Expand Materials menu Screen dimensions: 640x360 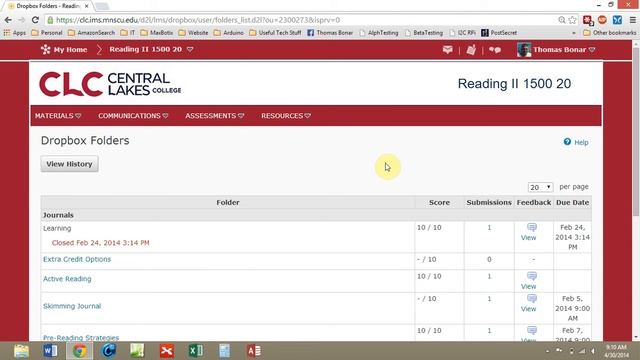pos(58,116)
